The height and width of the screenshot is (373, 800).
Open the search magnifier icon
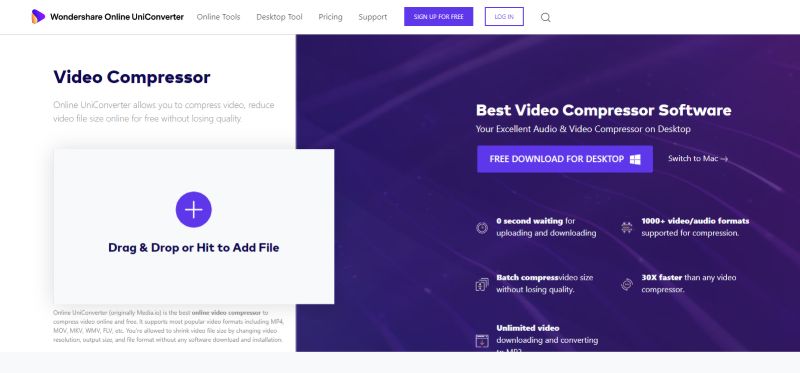point(545,17)
